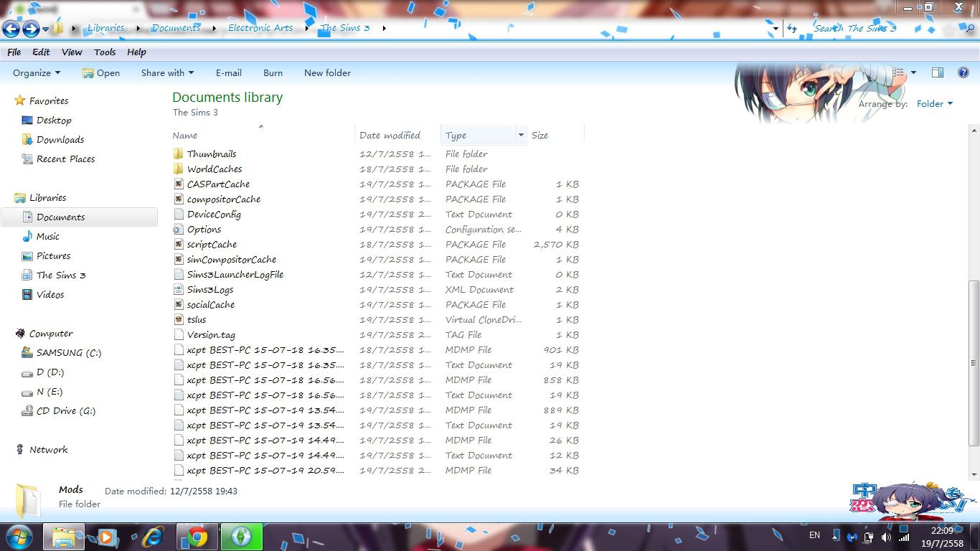The height and width of the screenshot is (551, 980).
Task: Open Windows Explorer taskbar icon
Action: click(63, 537)
